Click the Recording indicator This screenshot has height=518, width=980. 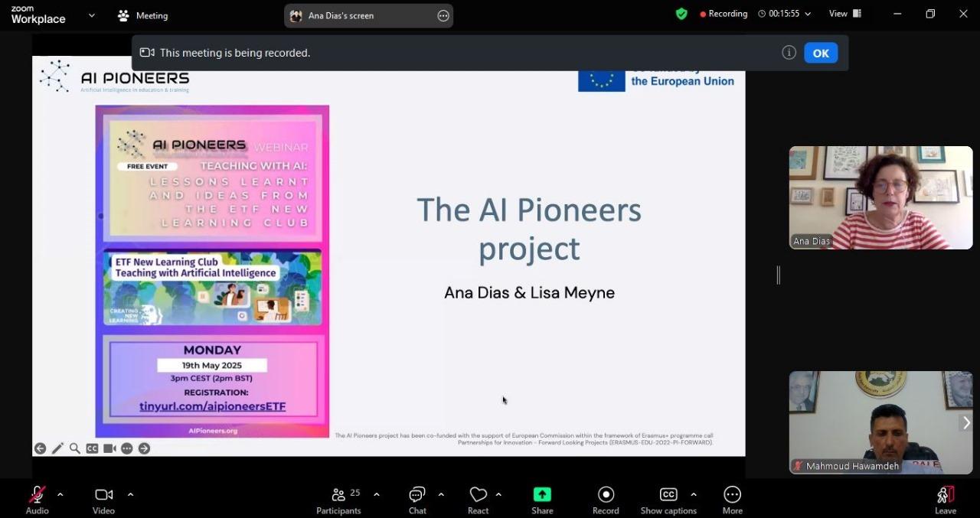click(724, 14)
